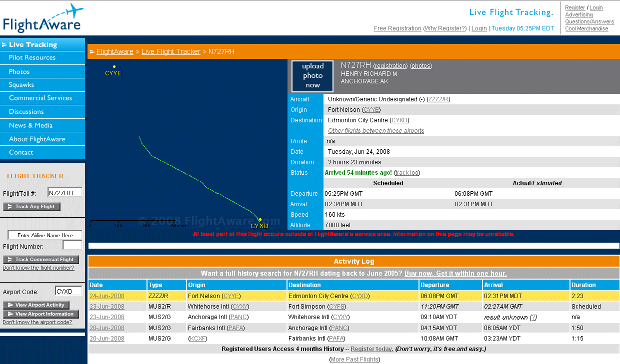
Task: Click the Flight/Tail # input field
Action: coord(64,193)
